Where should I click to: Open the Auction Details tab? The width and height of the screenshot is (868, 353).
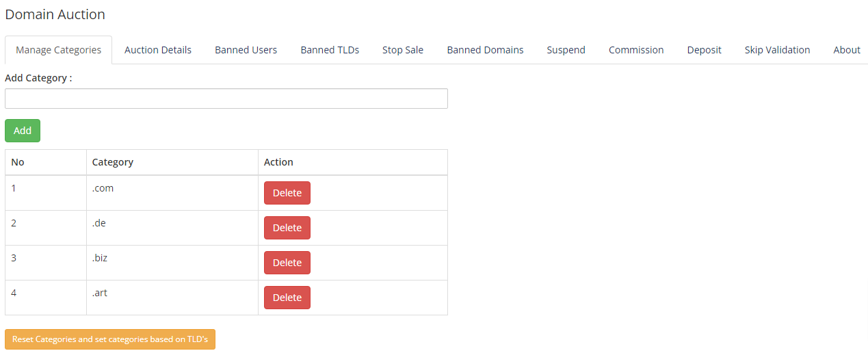pyautogui.click(x=158, y=50)
